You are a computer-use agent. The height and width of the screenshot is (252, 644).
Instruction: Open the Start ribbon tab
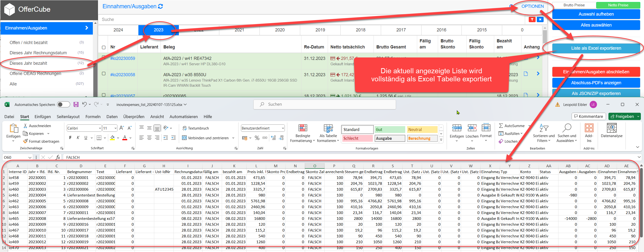click(25, 117)
